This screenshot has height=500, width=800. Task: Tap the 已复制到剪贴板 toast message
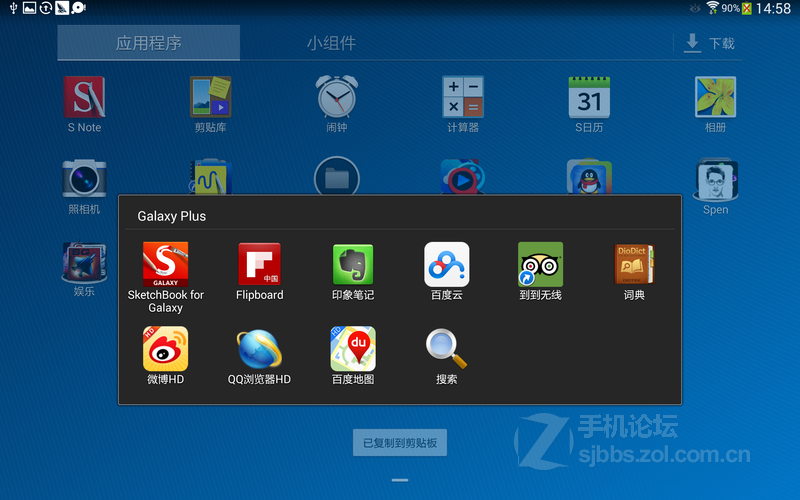coord(400,442)
